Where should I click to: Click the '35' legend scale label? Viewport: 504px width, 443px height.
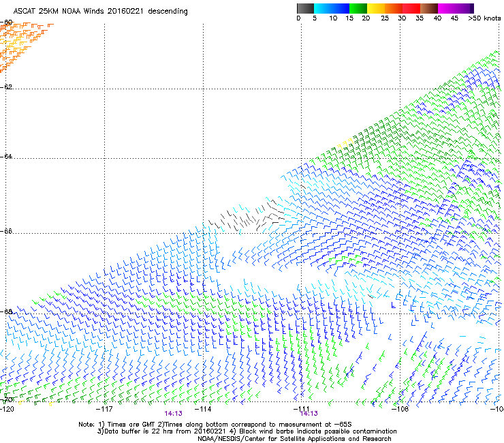coord(420,18)
